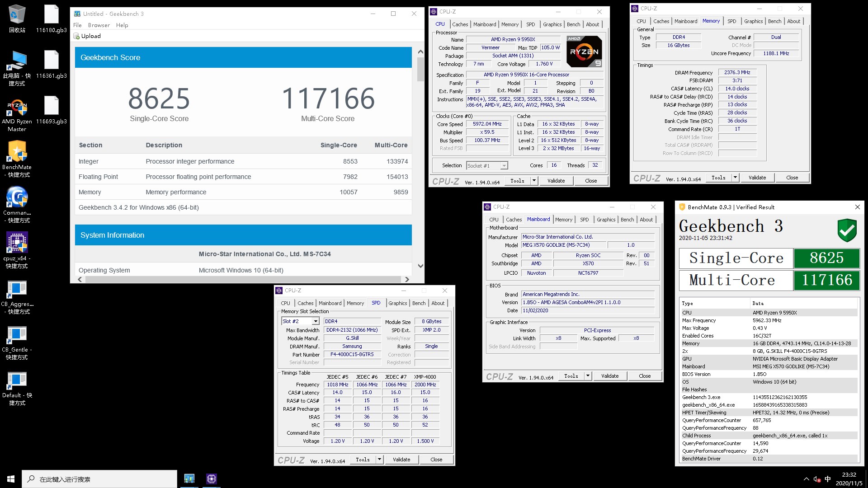Screen dimensions: 868x488
Task: Show hidden system tray icons
Action: 806,479
